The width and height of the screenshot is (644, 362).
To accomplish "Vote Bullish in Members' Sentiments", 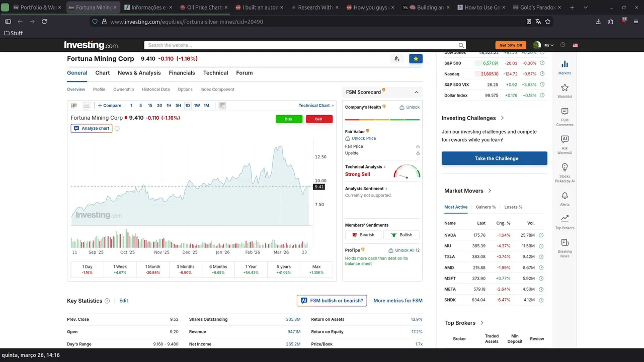I will (401, 235).
